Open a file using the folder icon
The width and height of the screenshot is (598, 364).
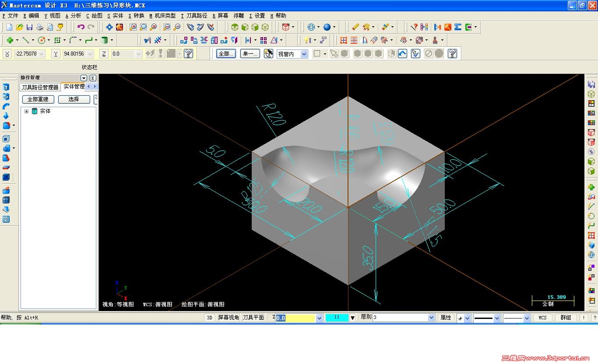click(x=19, y=27)
